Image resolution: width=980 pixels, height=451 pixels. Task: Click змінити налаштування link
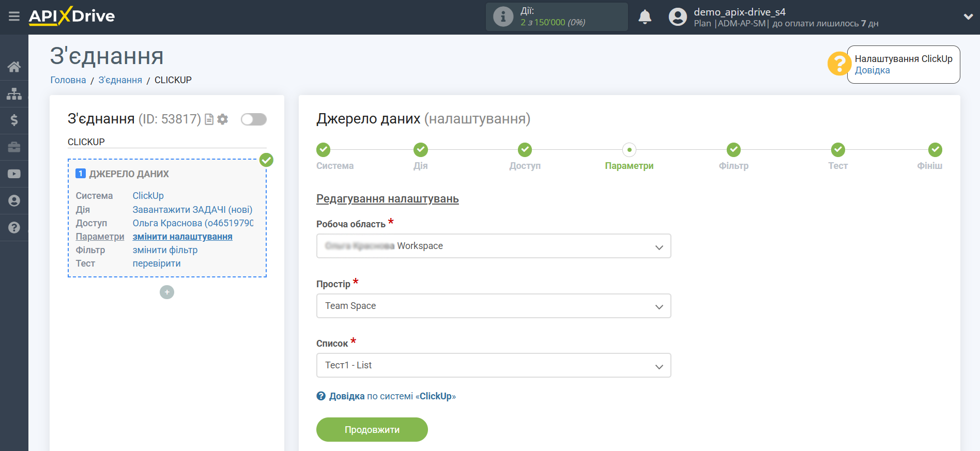182,237
